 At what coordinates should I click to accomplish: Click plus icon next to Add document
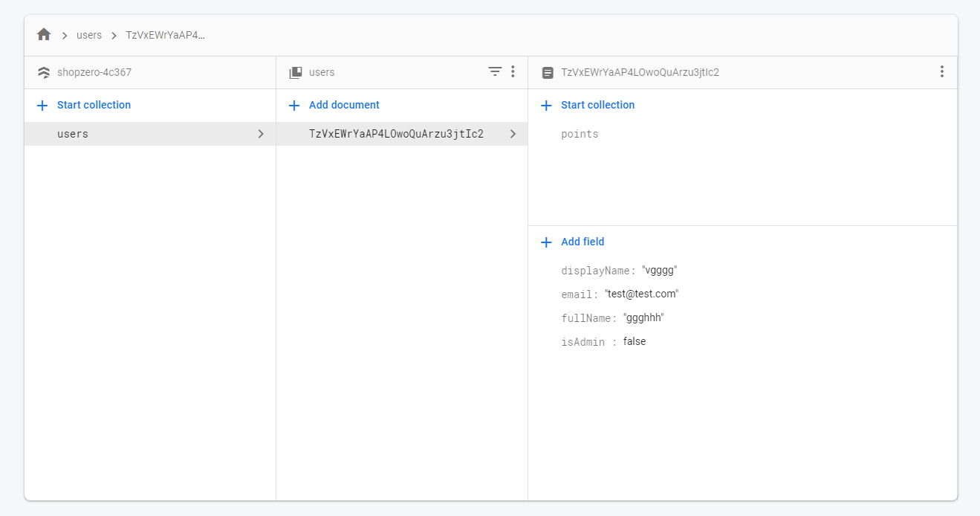point(295,106)
